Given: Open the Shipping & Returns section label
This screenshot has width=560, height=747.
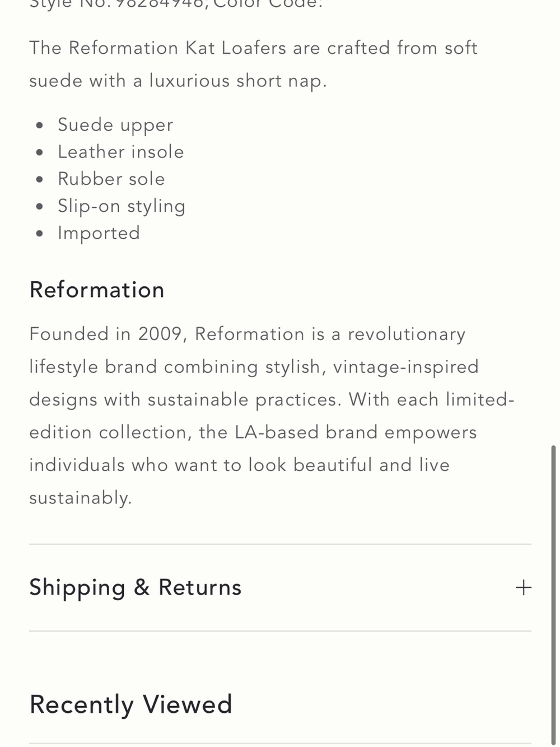Looking at the screenshot, I should pyautogui.click(x=136, y=588).
